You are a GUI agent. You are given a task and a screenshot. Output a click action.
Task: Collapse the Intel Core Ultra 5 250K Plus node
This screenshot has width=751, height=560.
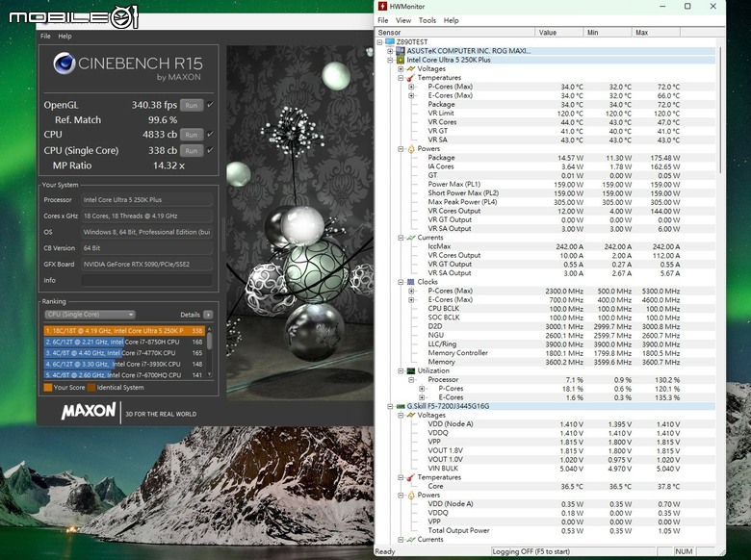pos(390,60)
